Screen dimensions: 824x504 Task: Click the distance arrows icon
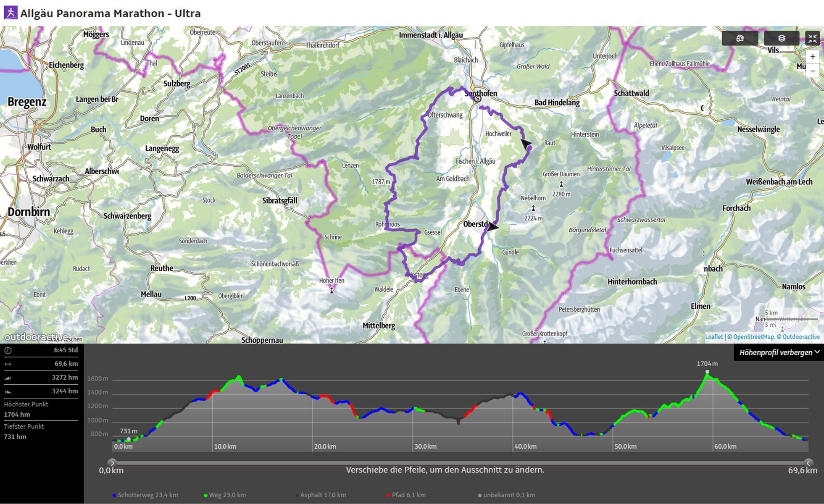click(8, 364)
